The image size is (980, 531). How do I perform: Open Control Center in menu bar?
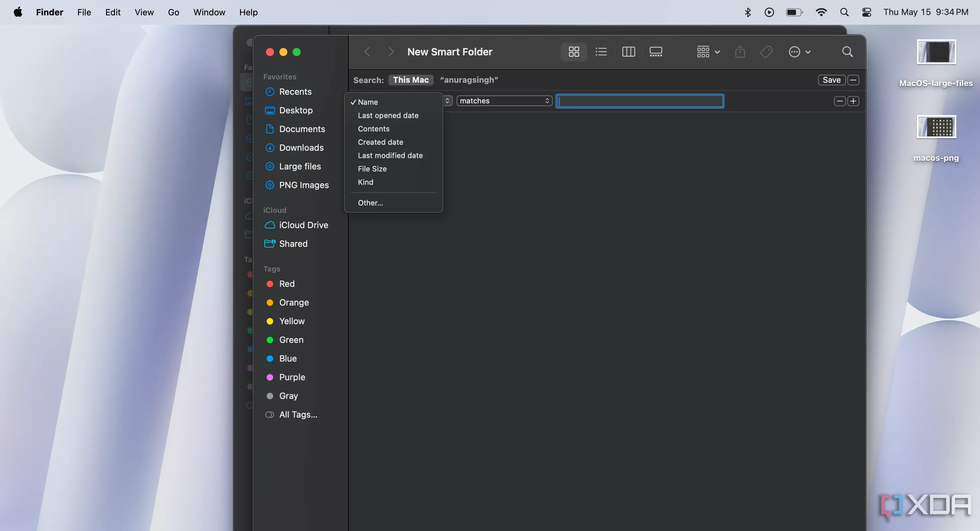(867, 12)
